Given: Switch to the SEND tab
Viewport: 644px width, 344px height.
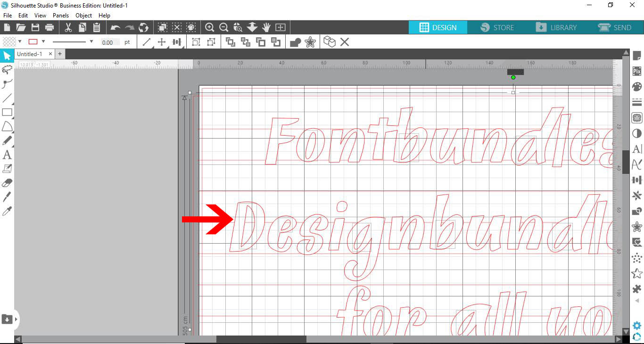Looking at the screenshot, I should pyautogui.click(x=614, y=27).
